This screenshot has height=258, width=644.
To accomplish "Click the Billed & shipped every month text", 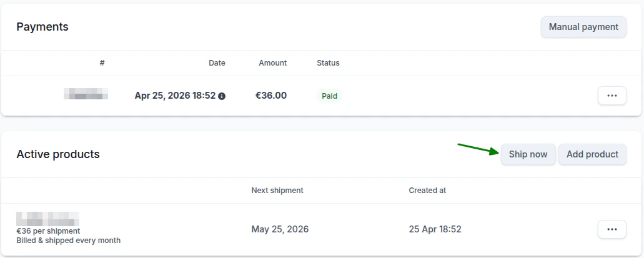I will click(x=69, y=241).
